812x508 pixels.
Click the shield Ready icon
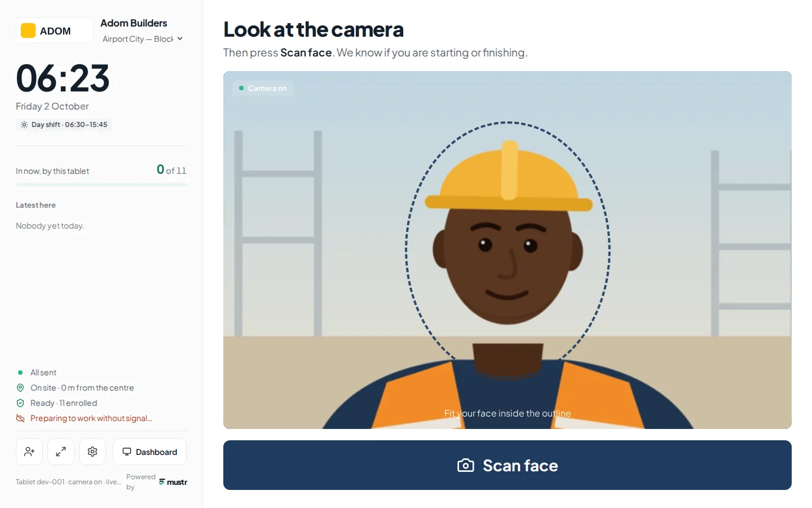(20, 403)
